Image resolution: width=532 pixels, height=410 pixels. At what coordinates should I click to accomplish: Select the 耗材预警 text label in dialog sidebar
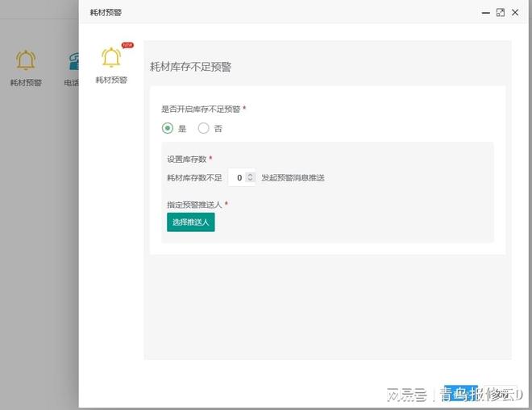coord(111,80)
